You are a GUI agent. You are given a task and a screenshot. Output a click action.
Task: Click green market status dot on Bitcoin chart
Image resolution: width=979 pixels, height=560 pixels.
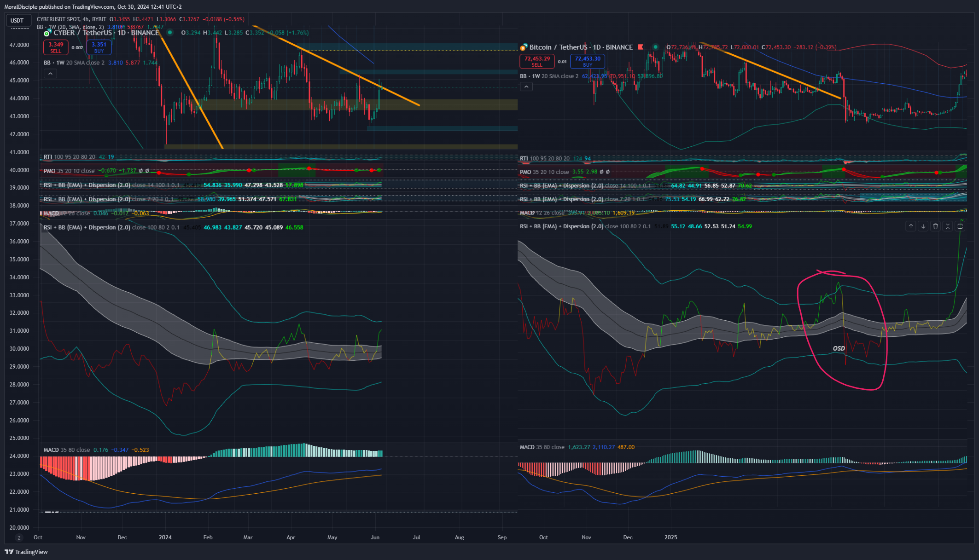pyautogui.click(x=655, y=47)
